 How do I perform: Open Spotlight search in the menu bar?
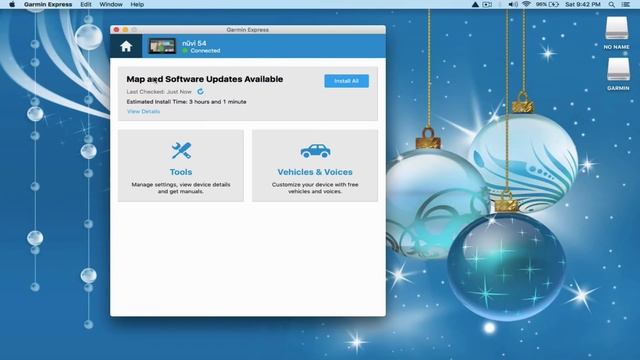click(611, 4)
